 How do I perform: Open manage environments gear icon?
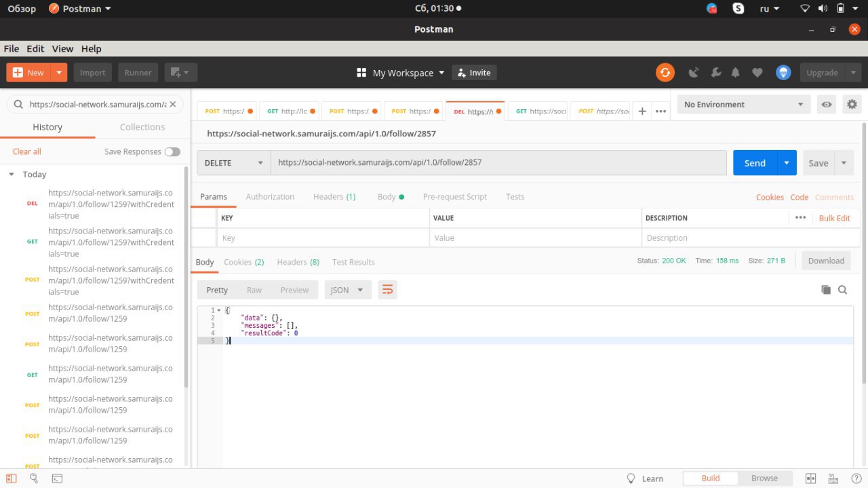852,105
